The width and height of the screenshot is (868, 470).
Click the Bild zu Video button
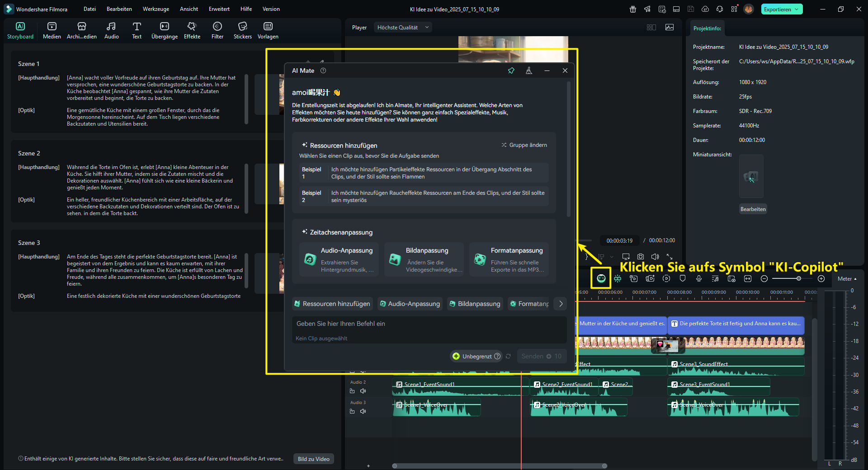click(x=314, y=459)
